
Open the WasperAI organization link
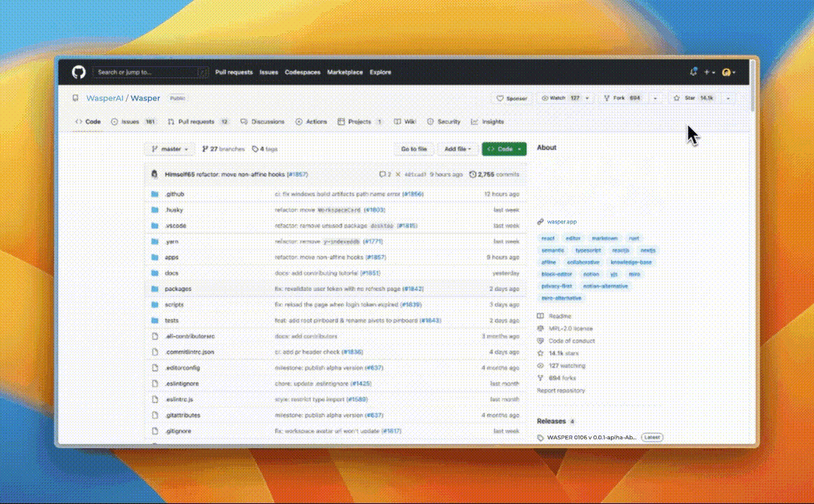[105, 98]
